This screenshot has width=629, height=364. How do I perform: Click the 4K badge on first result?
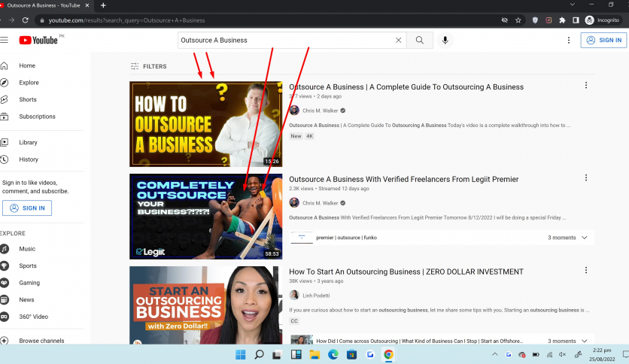(x=309, y=136)
